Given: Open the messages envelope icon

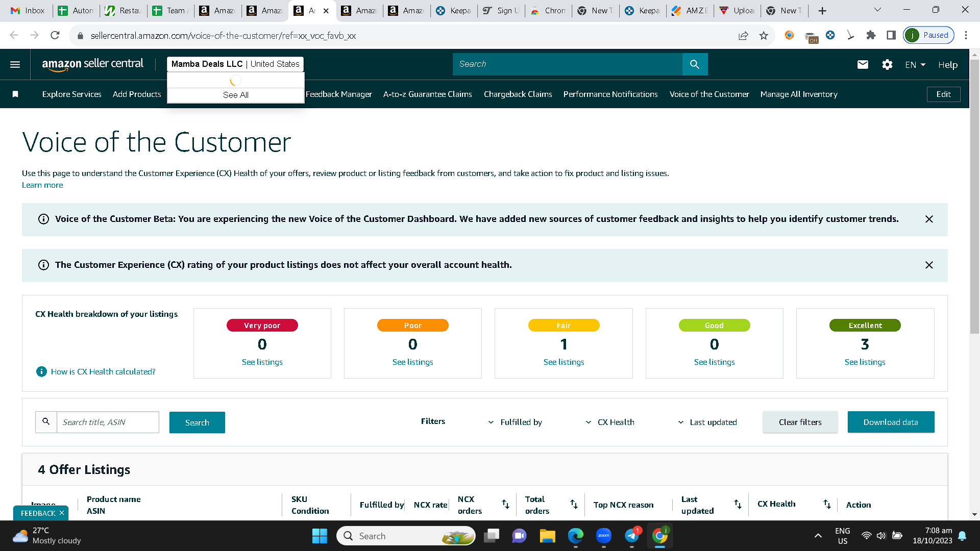Looking at the screenshot, I should pos(863,64).
